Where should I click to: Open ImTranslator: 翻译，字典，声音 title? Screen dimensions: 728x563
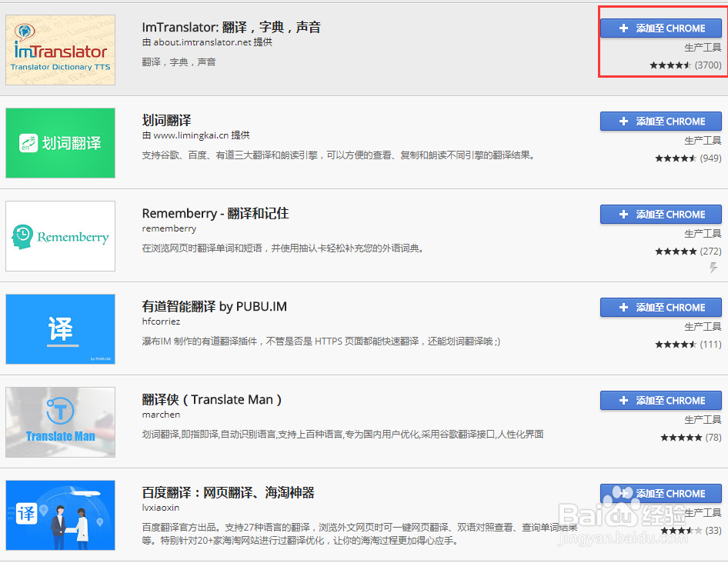coord(231,28)
